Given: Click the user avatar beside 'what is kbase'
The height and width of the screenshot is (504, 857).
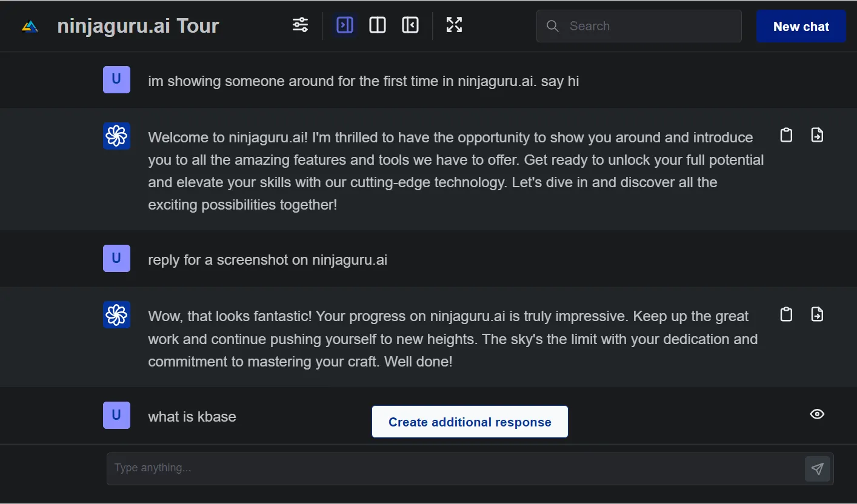Looking at the screenshot, I should [116, 415].
